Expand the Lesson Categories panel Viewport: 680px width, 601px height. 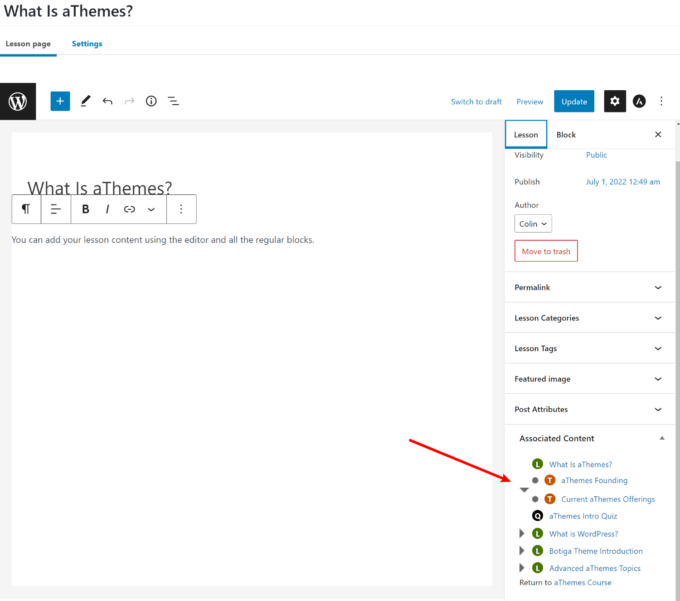pos(589,318)
